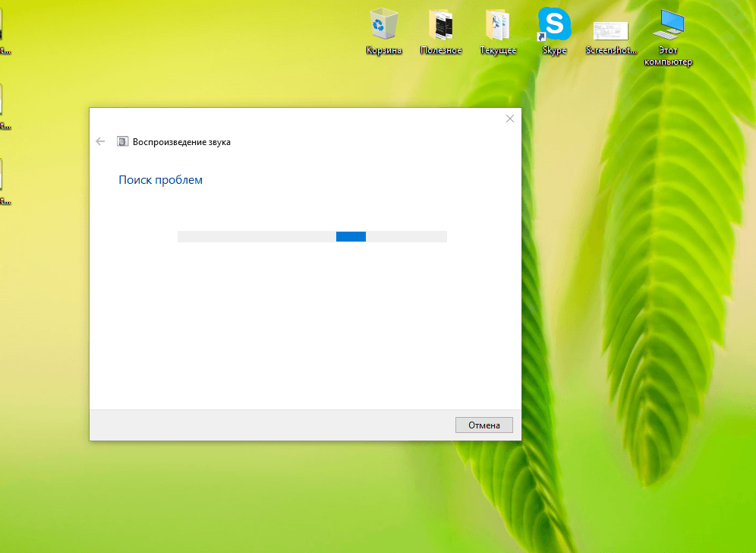This screenshot has height=553, width=756.
Task: Click the Поиск проблем heading
Action: pyautogui.click(x=161, y=180)
